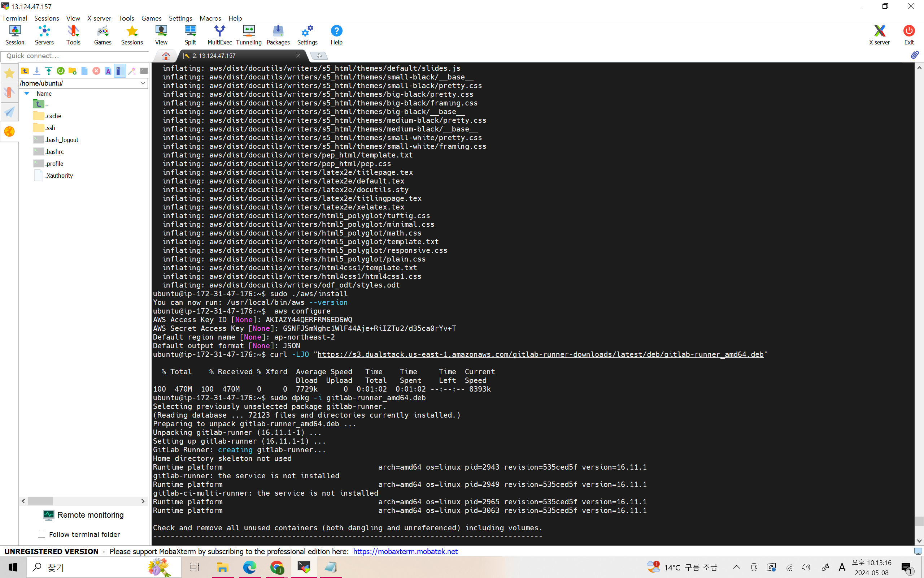Image resolution: width=924 pixels, height=578 pixels.
Task: Click the red delete icon in SFTP toolbar
Action: coord(96,71)
